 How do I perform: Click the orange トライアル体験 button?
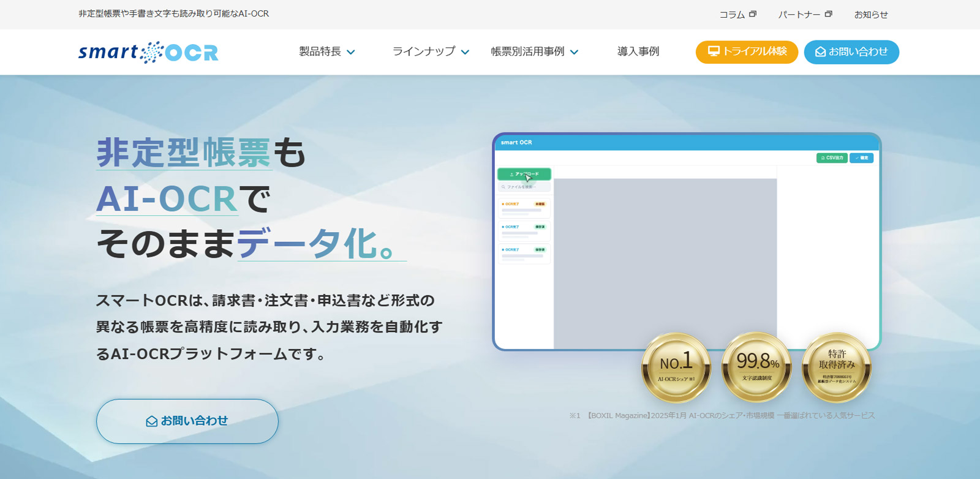747,52
